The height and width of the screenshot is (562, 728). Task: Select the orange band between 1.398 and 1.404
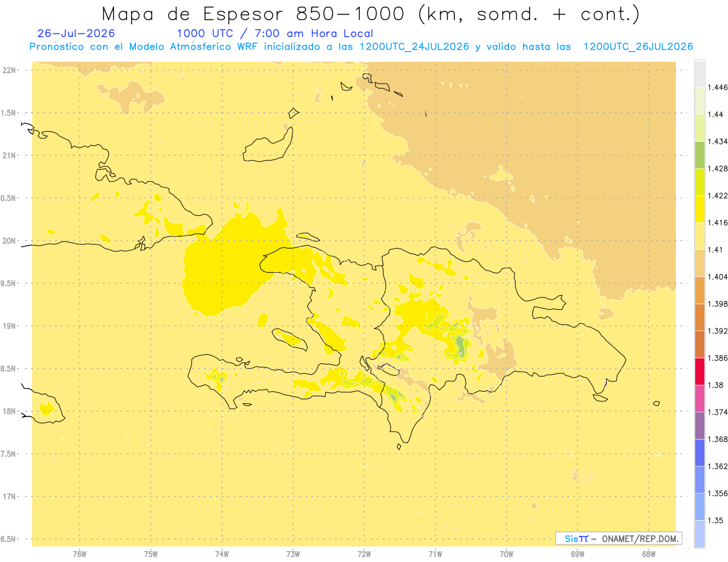click(x=699, y=290)
